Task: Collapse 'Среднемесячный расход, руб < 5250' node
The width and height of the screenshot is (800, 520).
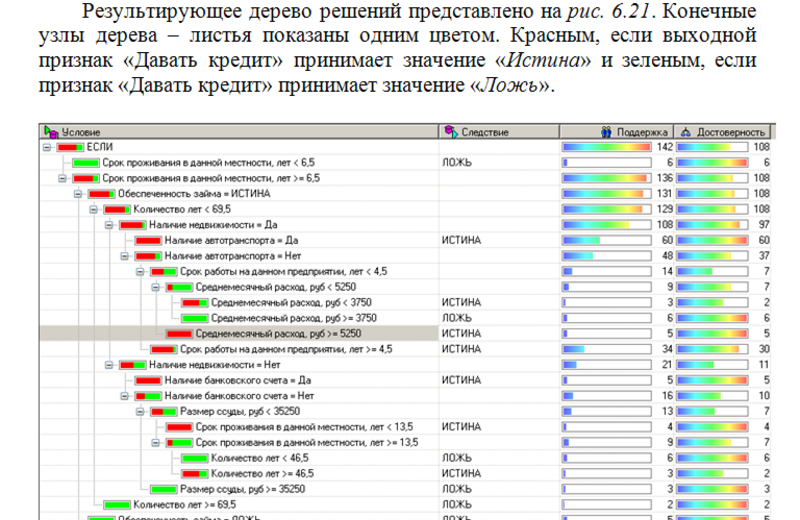Action: (156, 287)
